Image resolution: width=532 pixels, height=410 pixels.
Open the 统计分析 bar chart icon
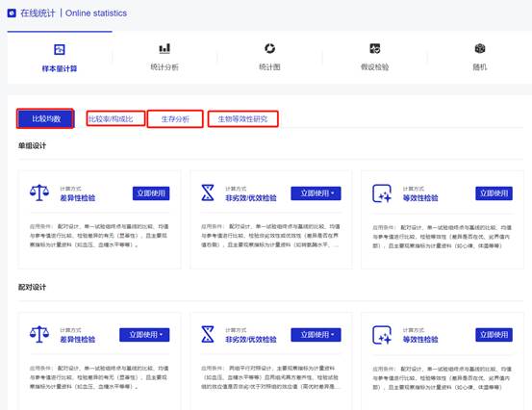[165, 48]
